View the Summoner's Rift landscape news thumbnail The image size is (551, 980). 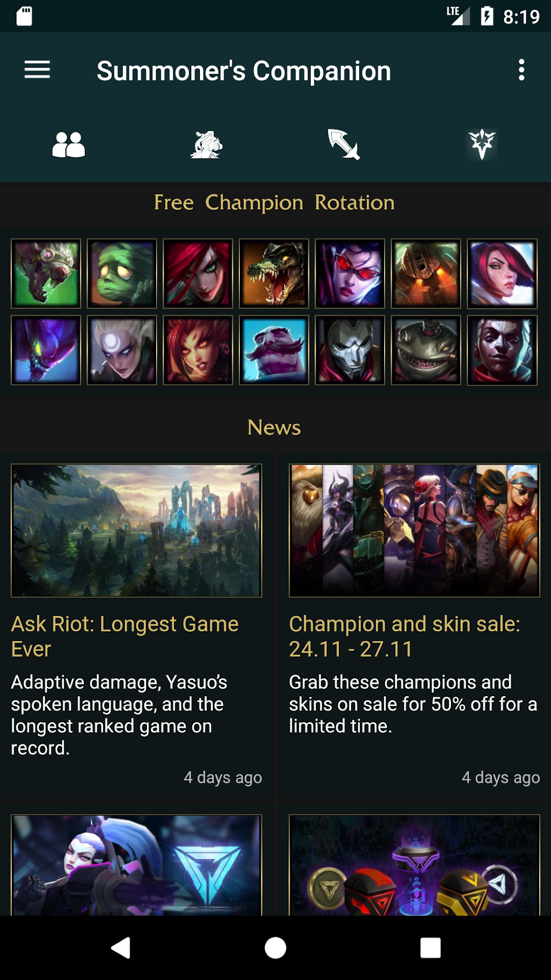point(137,530)
